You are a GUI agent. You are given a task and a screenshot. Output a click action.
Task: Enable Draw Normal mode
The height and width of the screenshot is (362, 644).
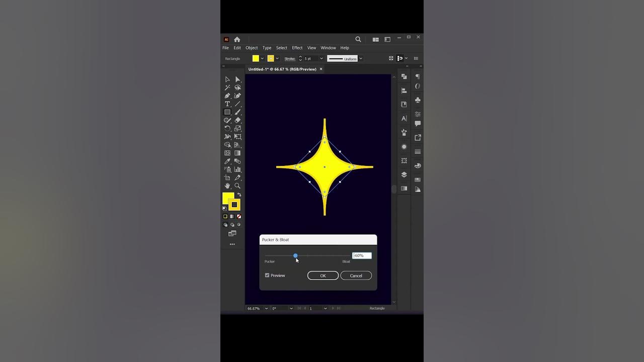225,225
